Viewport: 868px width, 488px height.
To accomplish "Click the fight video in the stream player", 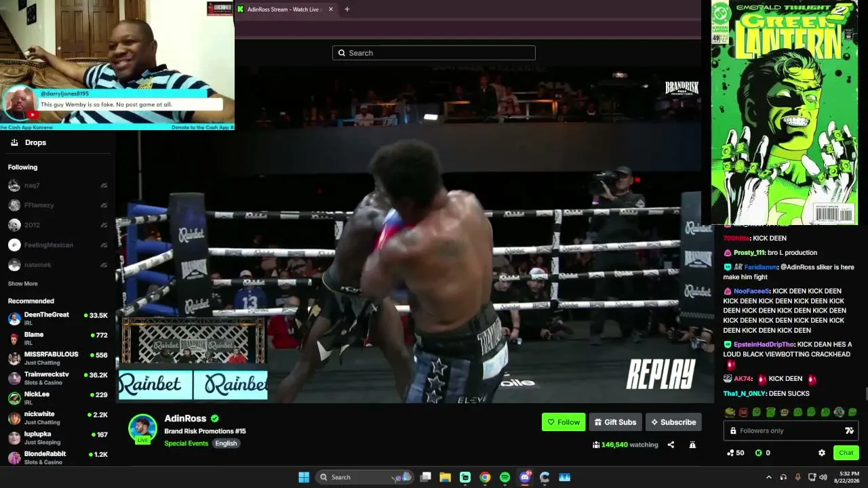I will click(x=414, y=234).
